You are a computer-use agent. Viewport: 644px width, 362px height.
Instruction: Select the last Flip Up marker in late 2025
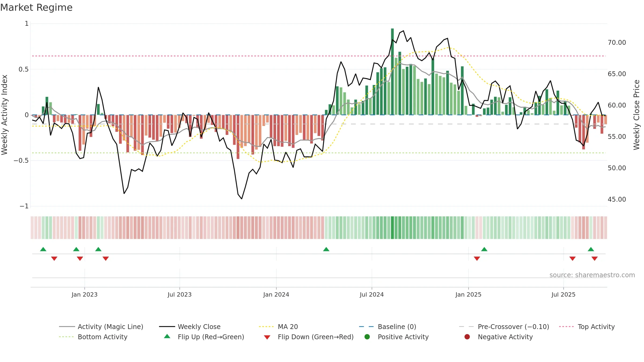(591, 249)
